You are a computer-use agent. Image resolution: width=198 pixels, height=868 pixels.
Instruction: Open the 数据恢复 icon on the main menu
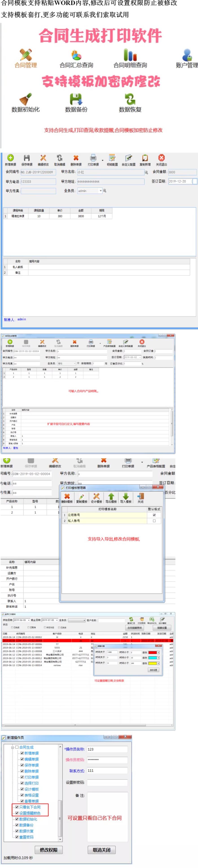click(x=130, y=103)
